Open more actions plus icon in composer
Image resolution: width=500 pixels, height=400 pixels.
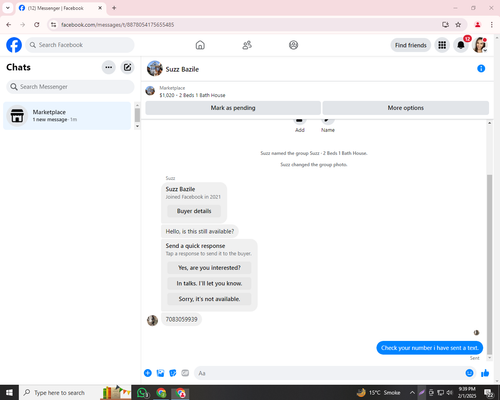click(x=148, y=373)
